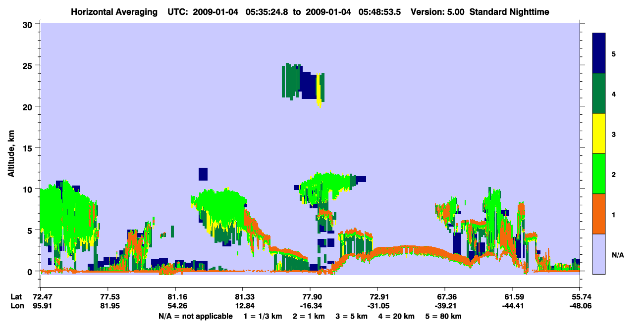This screenshot has height=330, width=644.
Task: Click the latitude value '81.33'
Action: [x=242, y=297]
